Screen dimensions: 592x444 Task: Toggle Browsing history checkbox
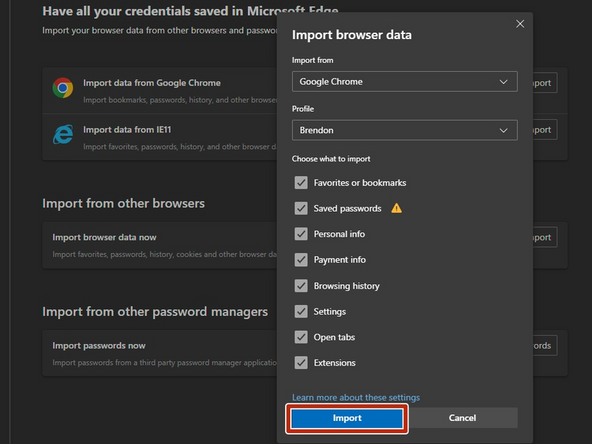[301, 286]
